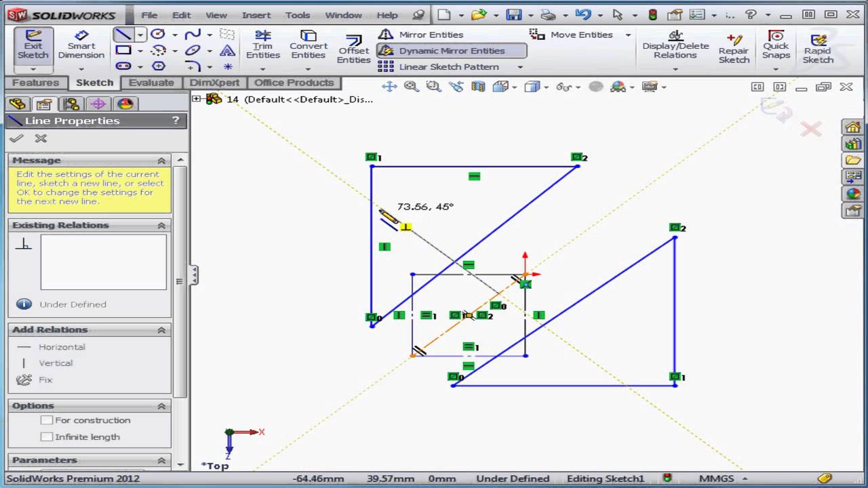This screenshot has height=488, width=868.
Task: Open Linear Sketch Pattern dropdown arrow
Action: tap(520, 66)
